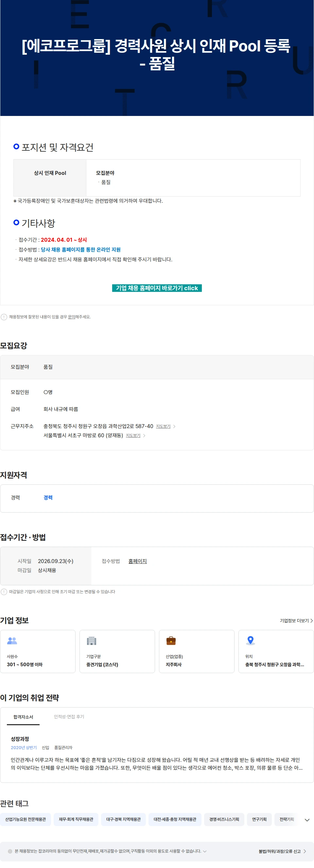Click the people icon on the 사원수 card
The width and height of the screenshot is (314, 868).
coord(12,641)
